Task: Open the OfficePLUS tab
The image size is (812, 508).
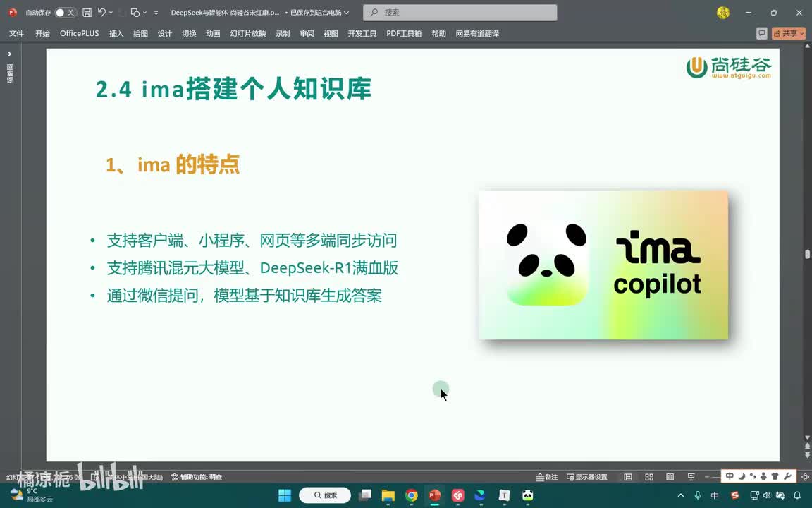Action: (x=79, y=33)
